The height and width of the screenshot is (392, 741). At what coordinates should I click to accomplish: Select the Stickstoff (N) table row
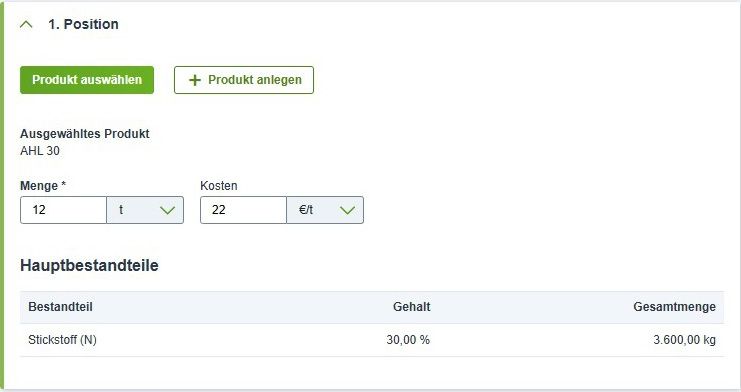(372, 340)
